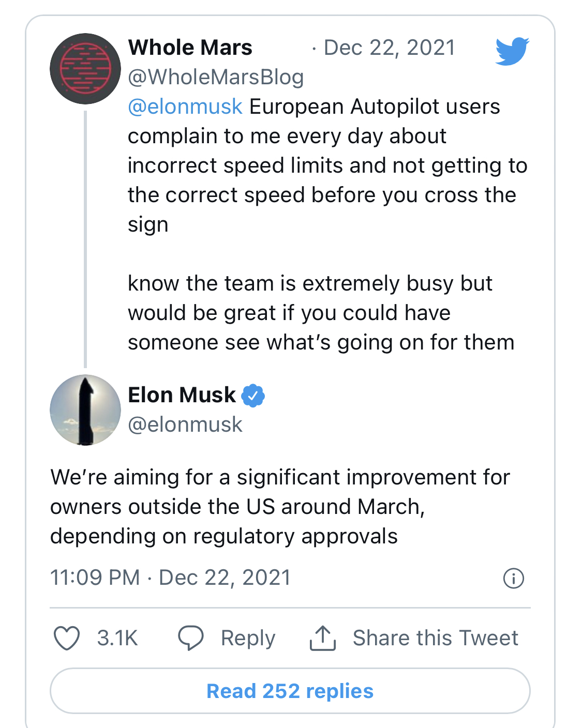Click the 3.1K likes count
The height and width of the screenshot is (728, 582).
point(117,638)
